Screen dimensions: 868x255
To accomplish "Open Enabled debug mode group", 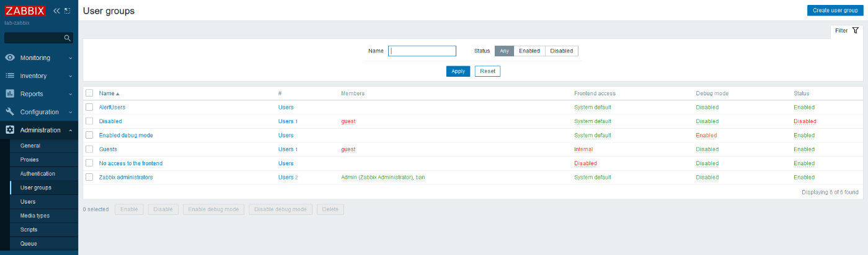I will point(126,135).
